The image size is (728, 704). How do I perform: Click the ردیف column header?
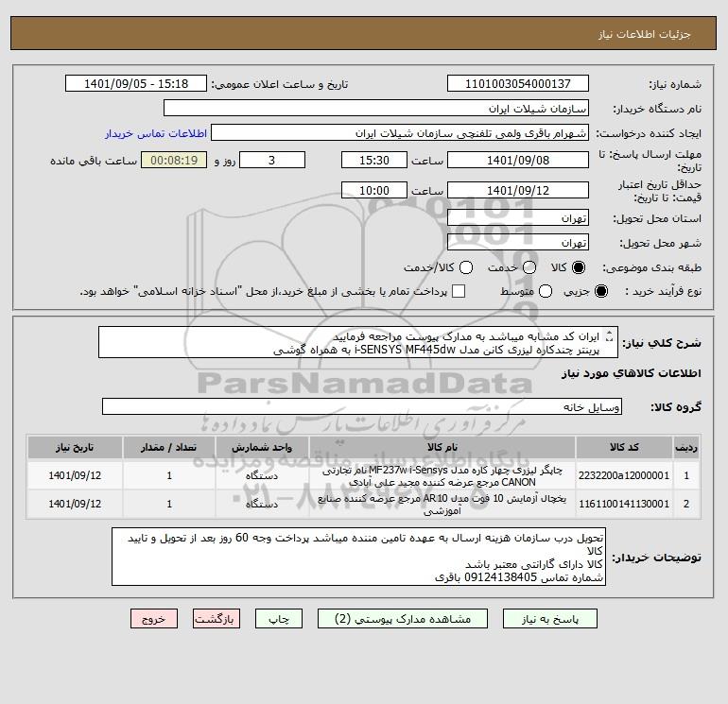pos(686,447)
